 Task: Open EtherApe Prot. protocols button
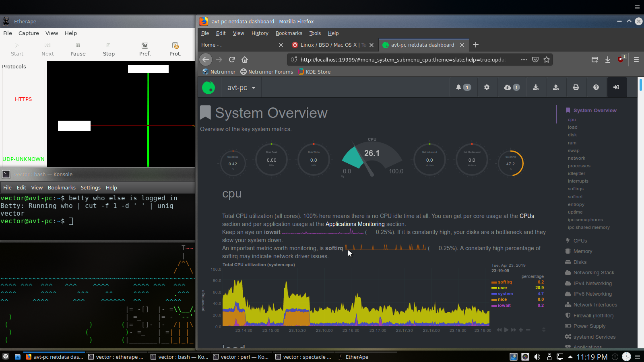tap(175, 49)
